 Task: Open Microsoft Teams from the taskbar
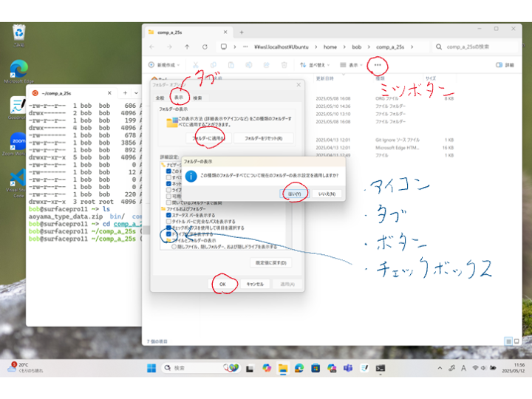[348, 368]
